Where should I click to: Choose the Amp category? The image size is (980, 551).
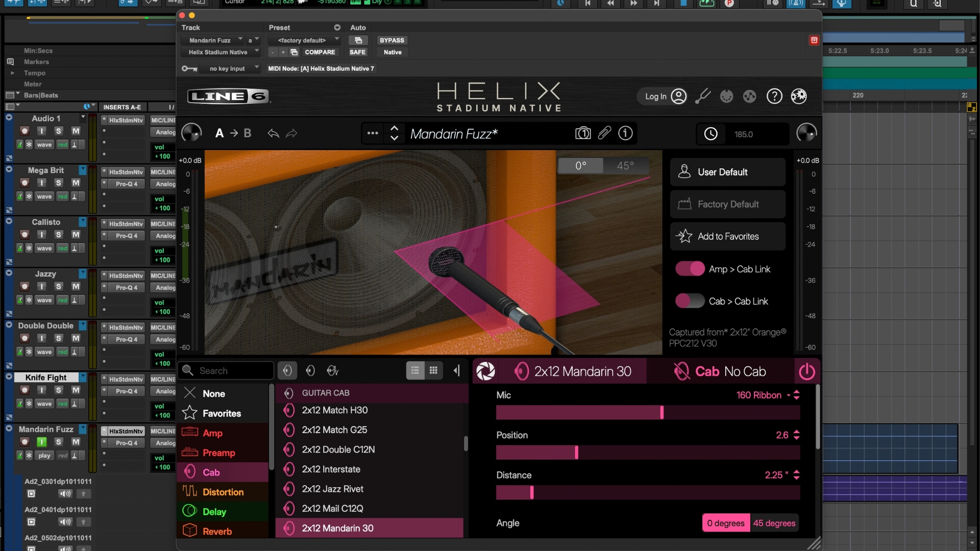223,433
